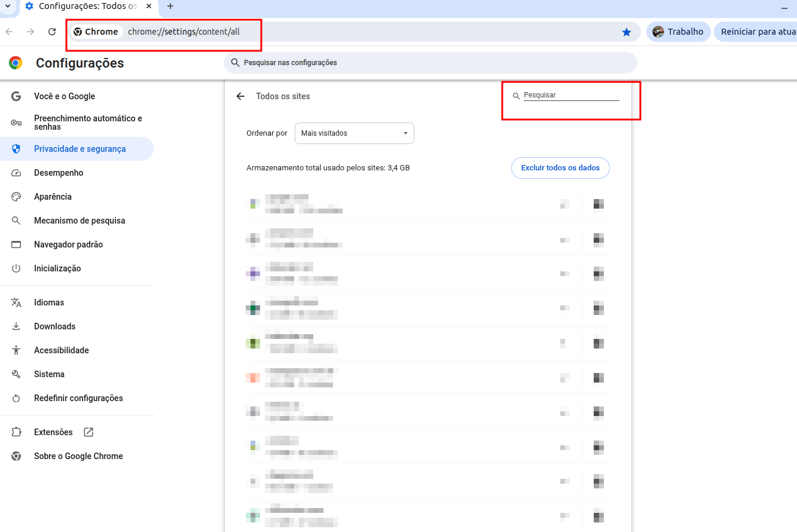This screenshot has width=797, height=532.
Task: Click Excluir todos os dados button
Action: click(560, 168)
